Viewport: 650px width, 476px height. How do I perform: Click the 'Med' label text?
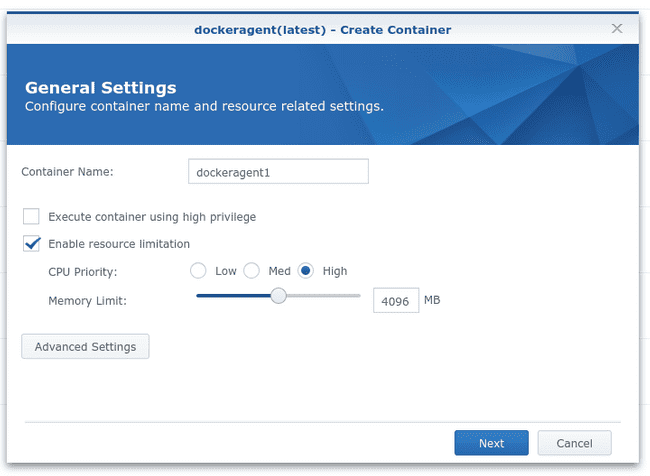coord(279,271)
